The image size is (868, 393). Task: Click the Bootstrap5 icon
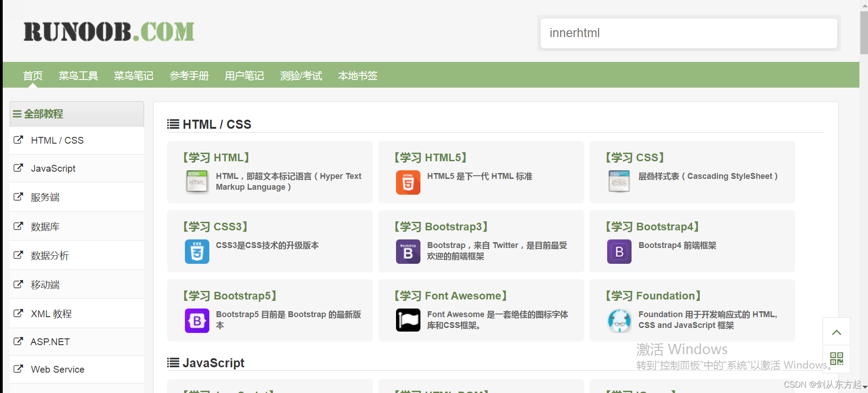click(197, 321)
